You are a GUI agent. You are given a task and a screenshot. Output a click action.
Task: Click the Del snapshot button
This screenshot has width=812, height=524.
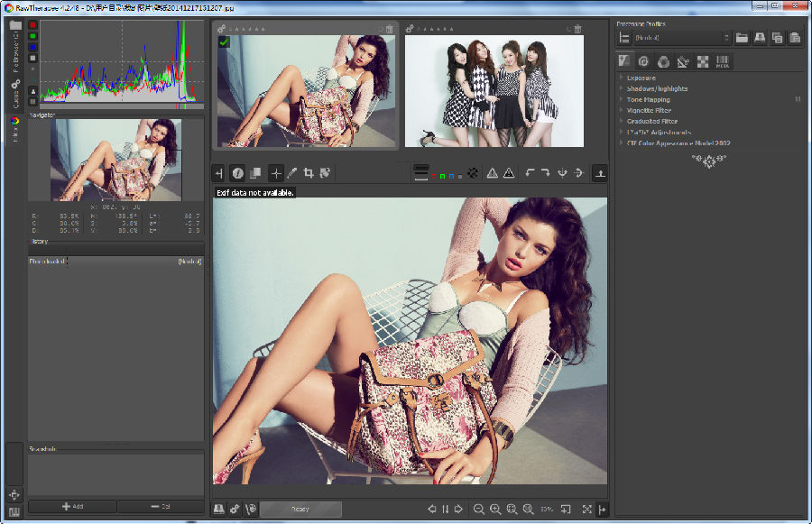point(160,507)
